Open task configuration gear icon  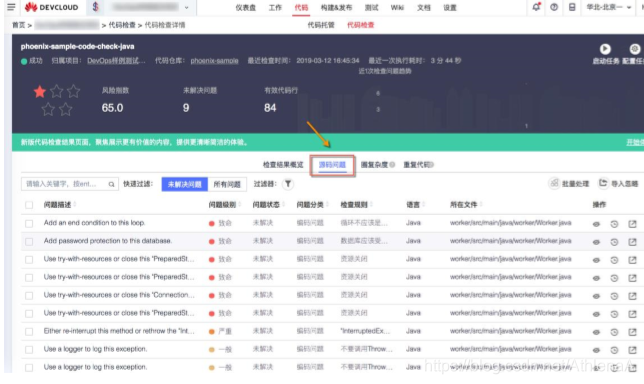(x=635, y=49)
